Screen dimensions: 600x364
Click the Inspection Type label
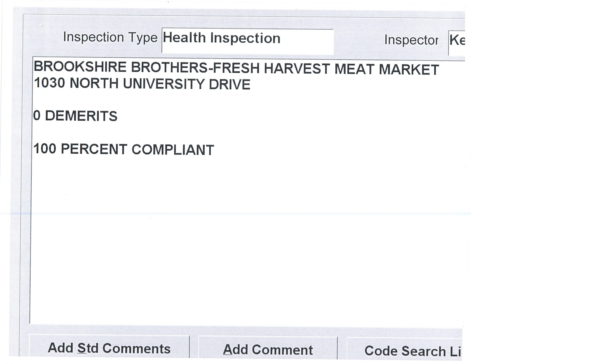click(110, 37)
